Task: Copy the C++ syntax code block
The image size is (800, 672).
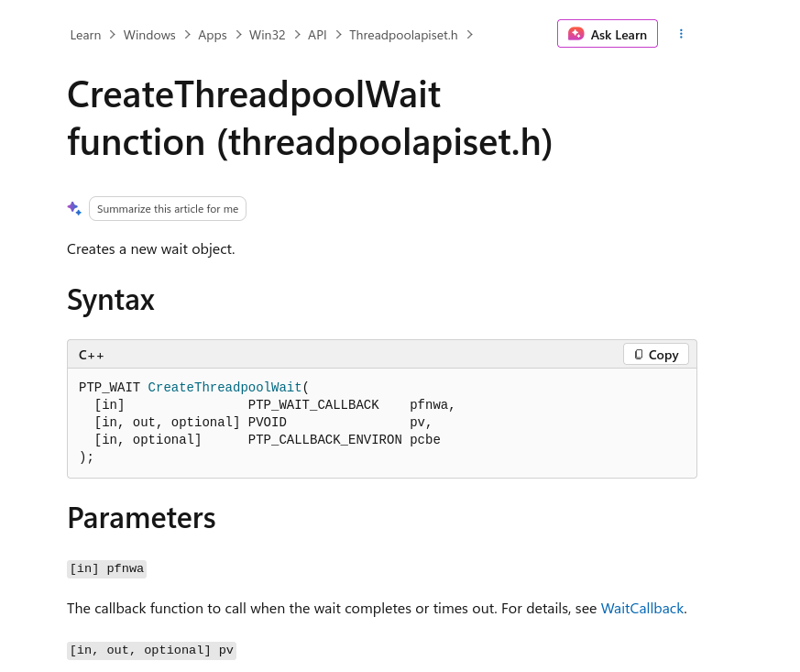Action: (656, 354)
